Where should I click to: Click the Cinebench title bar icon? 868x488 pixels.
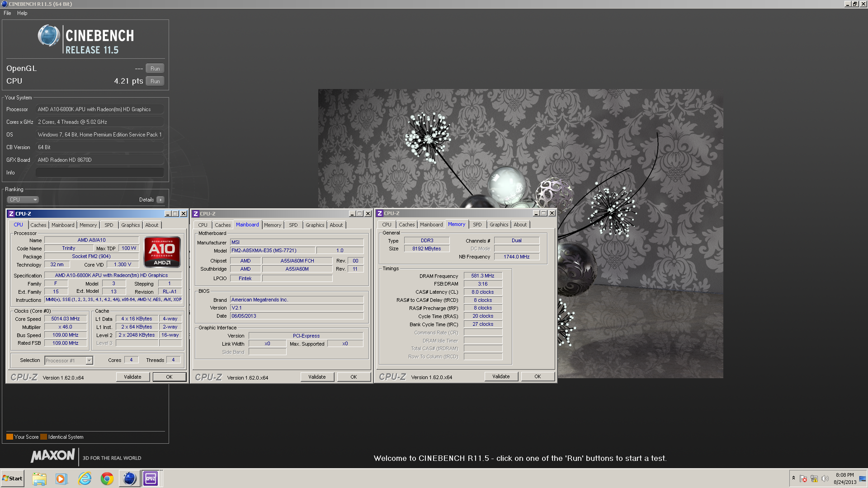coord(5,4)
